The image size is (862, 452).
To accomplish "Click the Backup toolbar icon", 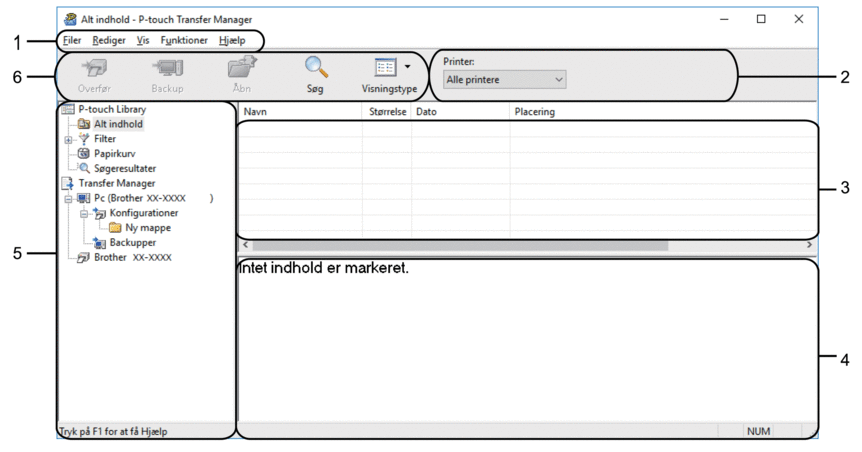I will tap(168, 68).
